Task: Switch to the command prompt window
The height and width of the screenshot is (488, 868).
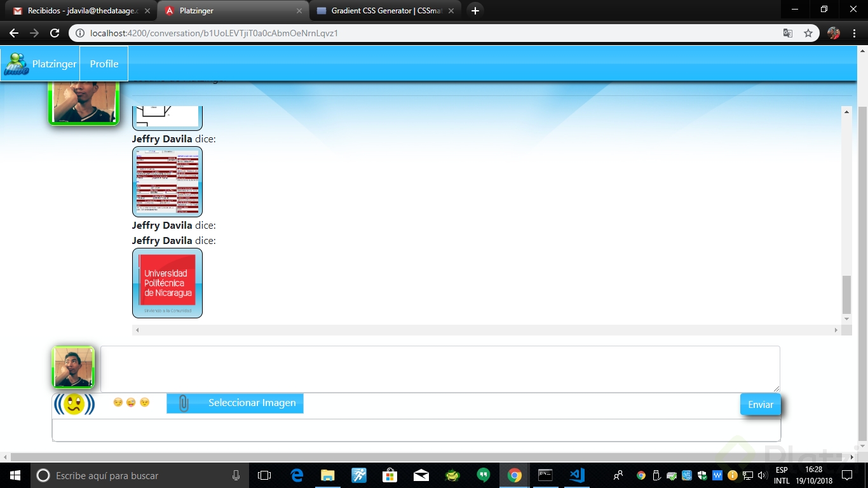Action: [545, 475]
